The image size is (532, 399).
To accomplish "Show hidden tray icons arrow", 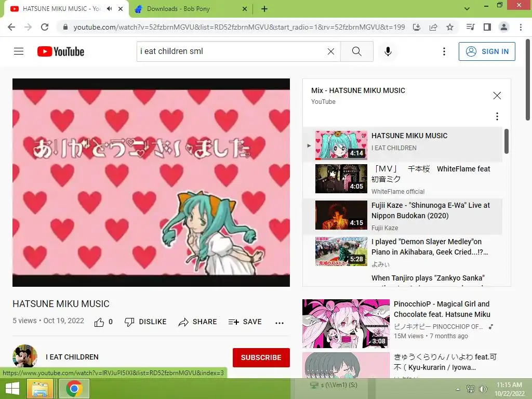I will pyautogui.click(x=458, y=389).
